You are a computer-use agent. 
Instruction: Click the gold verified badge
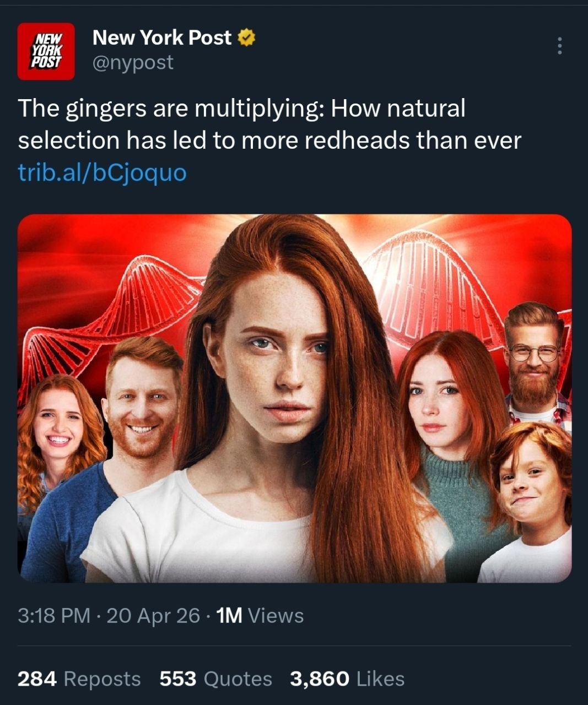click(246, 38)
